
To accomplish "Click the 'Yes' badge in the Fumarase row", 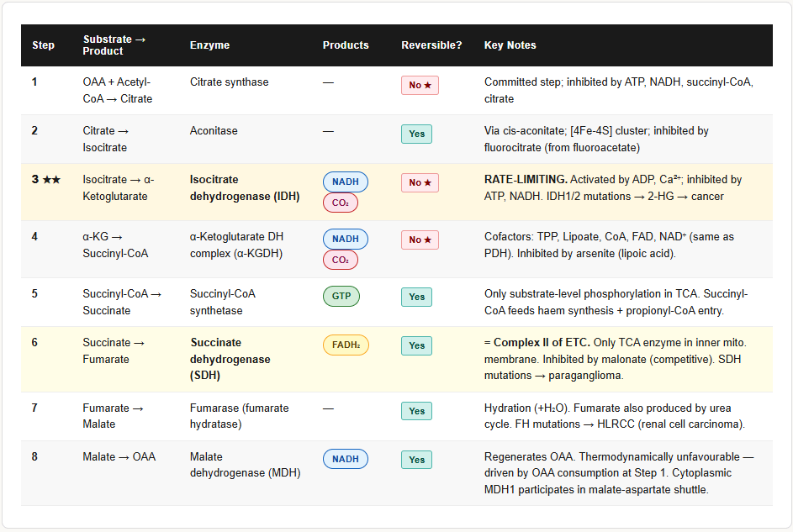I will (416, 411).
